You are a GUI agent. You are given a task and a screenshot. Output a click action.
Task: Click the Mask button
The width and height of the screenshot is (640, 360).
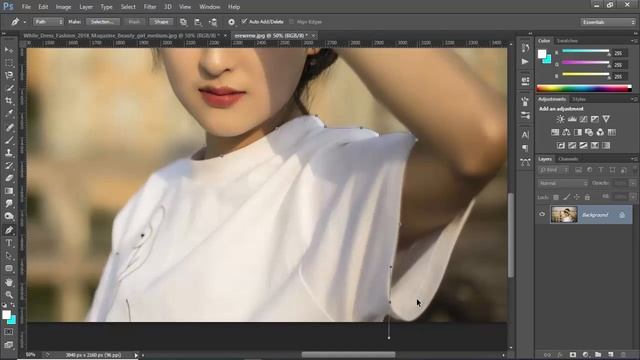tap(134, 22)
